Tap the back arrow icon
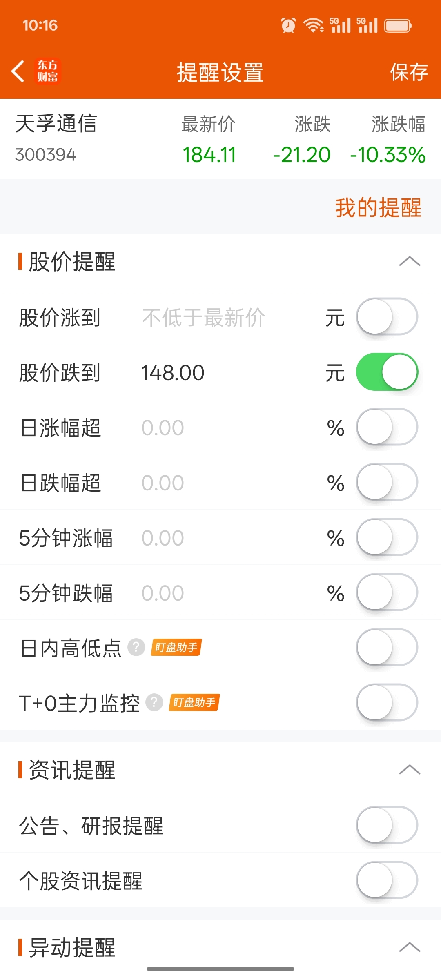 18,71
